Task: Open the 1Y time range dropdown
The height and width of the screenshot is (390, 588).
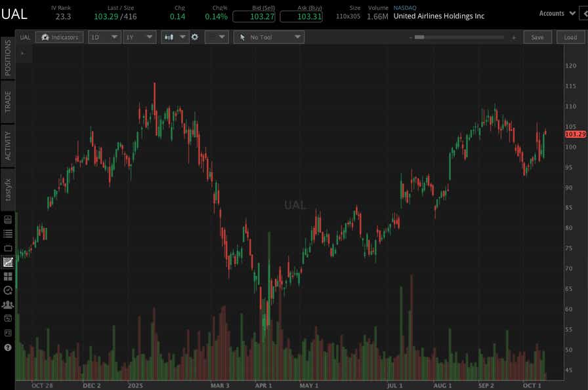Action: pyautogui.click(x=140, y=37)
